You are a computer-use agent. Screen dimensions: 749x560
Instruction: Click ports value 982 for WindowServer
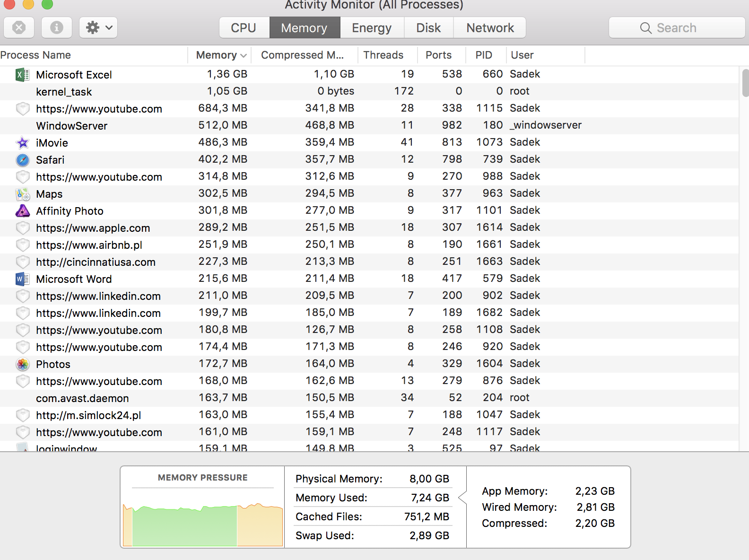tap(452, 125)
